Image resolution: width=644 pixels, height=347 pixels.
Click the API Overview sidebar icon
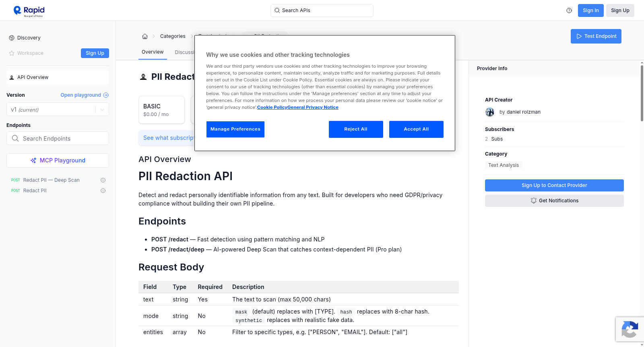[x=12, y=77]
